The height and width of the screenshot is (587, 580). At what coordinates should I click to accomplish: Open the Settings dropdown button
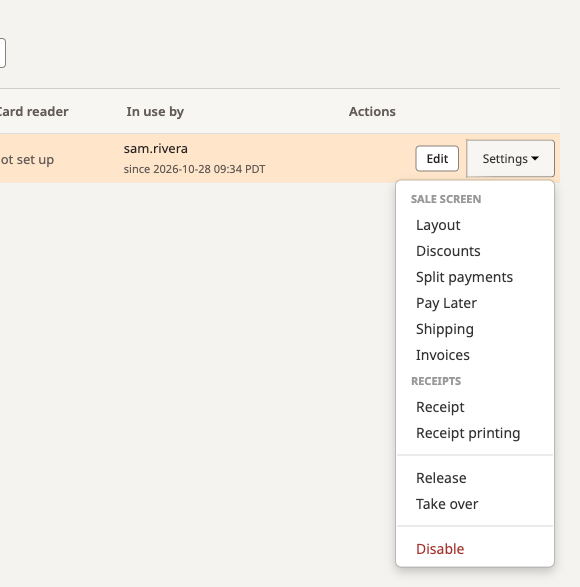coord(510,159)
